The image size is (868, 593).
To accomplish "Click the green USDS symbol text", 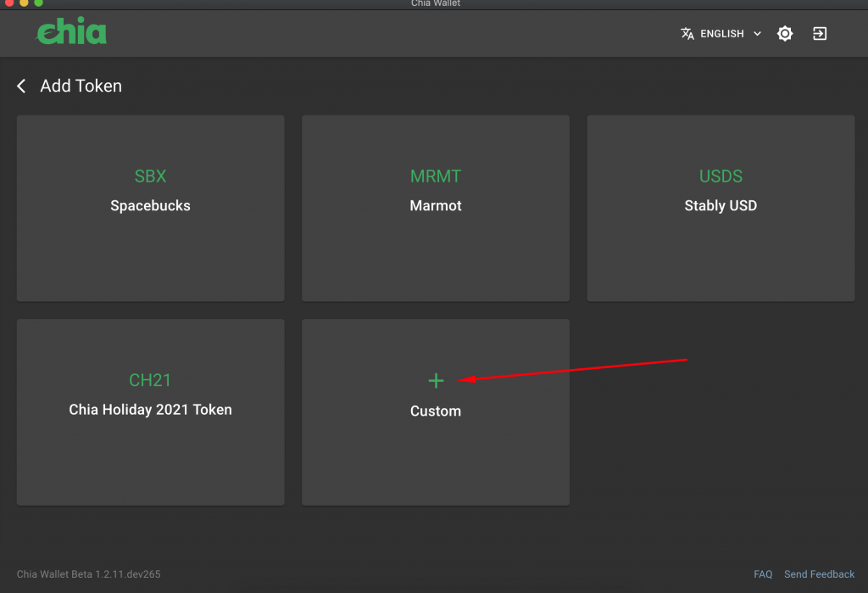I will tap(721, 176).
